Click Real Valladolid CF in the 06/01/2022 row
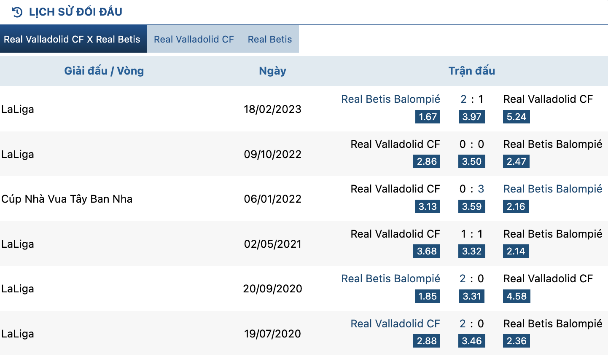This screenshot has height=364, width=608. [x=395, y=189]
